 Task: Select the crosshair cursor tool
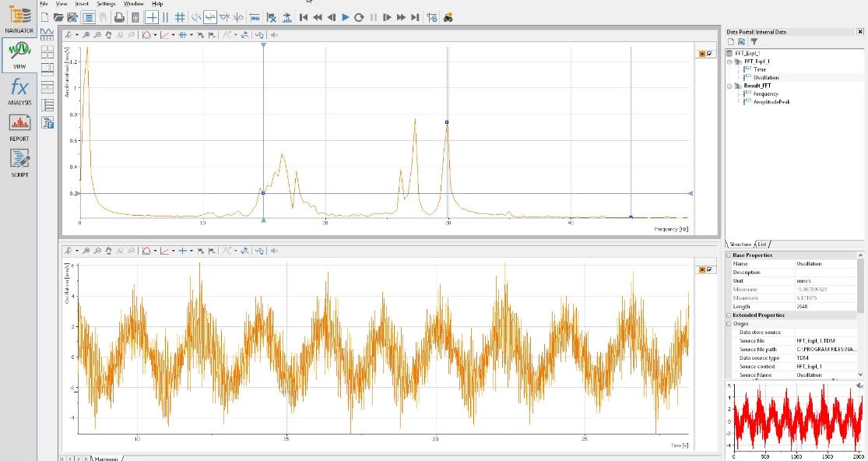[152, 18]
